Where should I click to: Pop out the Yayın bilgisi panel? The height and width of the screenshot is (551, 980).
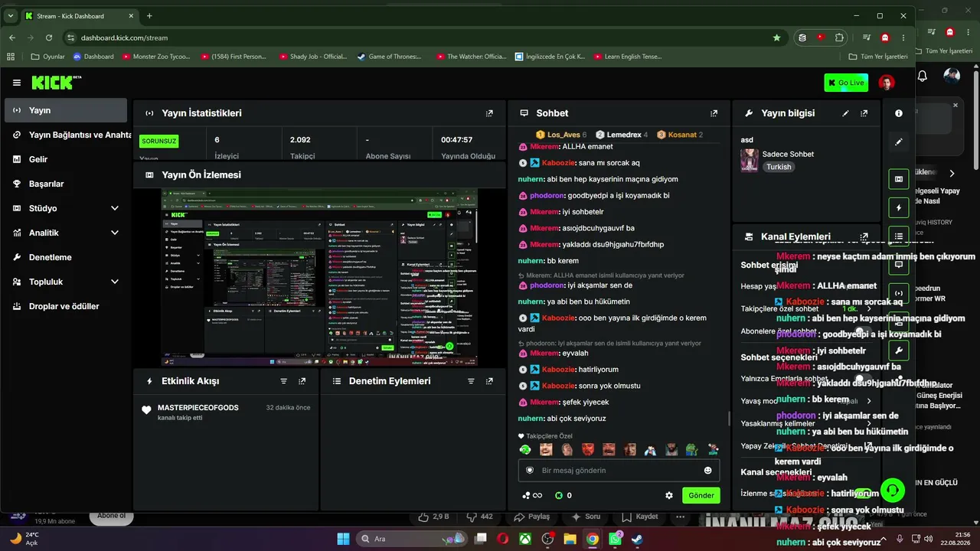tap(864, 113)
